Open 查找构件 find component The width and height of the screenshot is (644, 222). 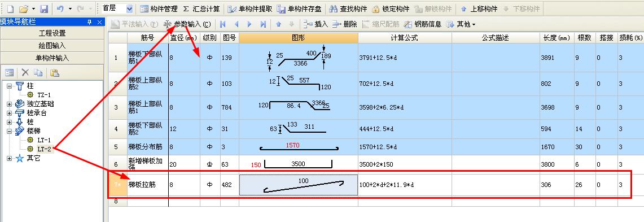point(348,8)
